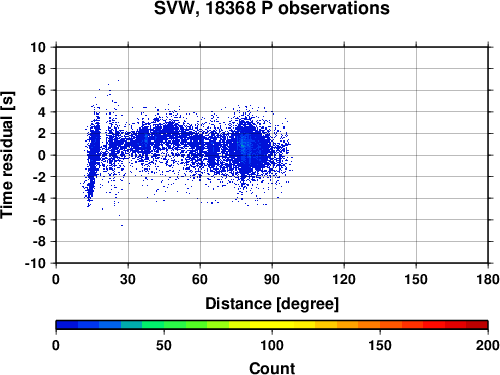Click the y-axis tick label '-4'
This screenshot has width=500, height=375.
39,198
